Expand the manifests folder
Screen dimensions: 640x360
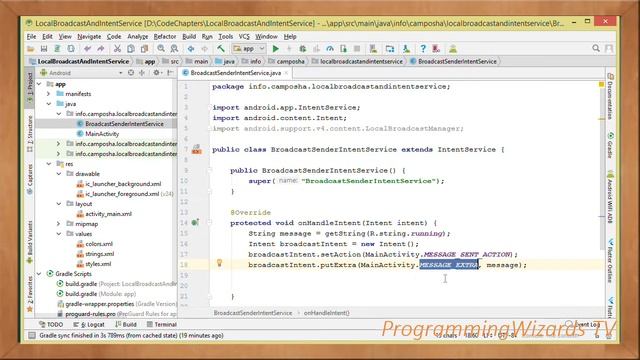49,94
